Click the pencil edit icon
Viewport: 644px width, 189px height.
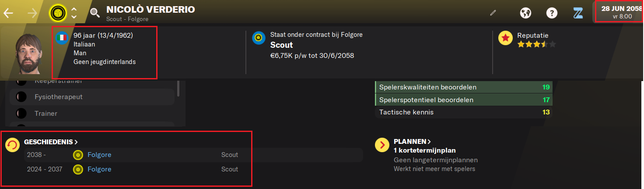(493, 13)
